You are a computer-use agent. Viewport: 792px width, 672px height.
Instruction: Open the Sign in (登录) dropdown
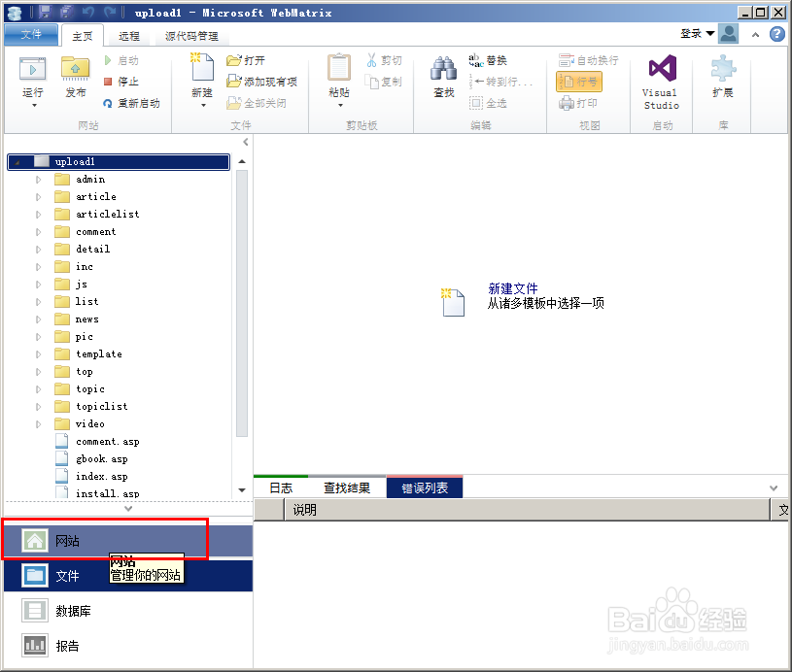697,34
